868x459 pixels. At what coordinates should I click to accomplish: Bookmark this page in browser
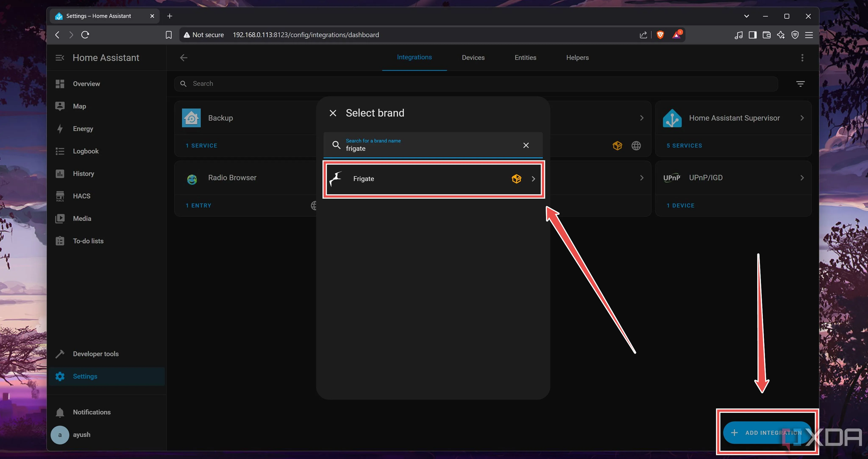pos(168,35)
